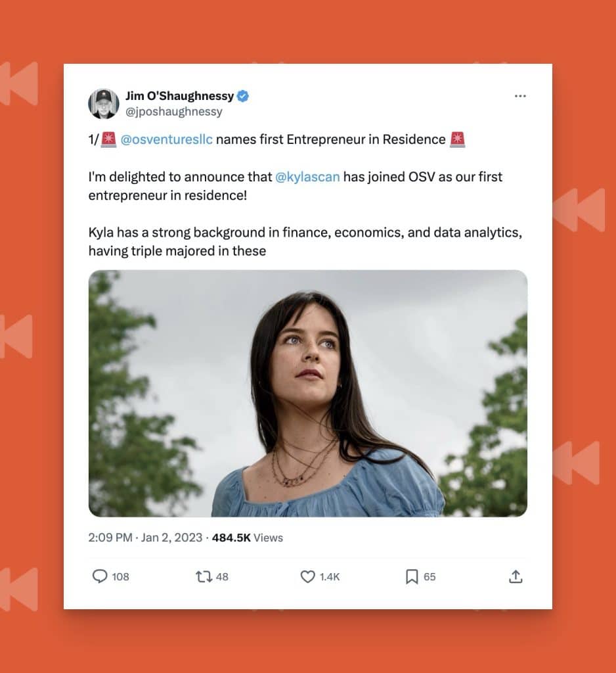
Task: Click the Jim O'Shaughnessy display name
Action: coord(179,96)
